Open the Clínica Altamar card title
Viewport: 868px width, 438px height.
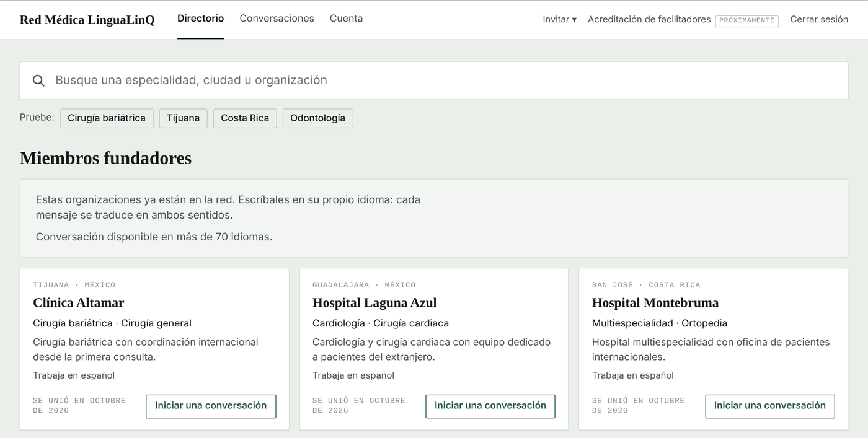point(79,303)
